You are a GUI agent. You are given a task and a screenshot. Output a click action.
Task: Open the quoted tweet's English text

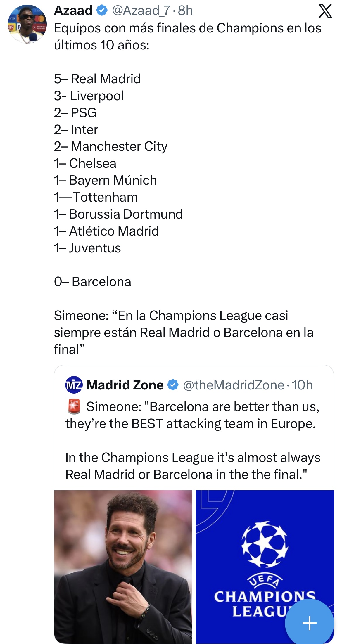point(193,440)
